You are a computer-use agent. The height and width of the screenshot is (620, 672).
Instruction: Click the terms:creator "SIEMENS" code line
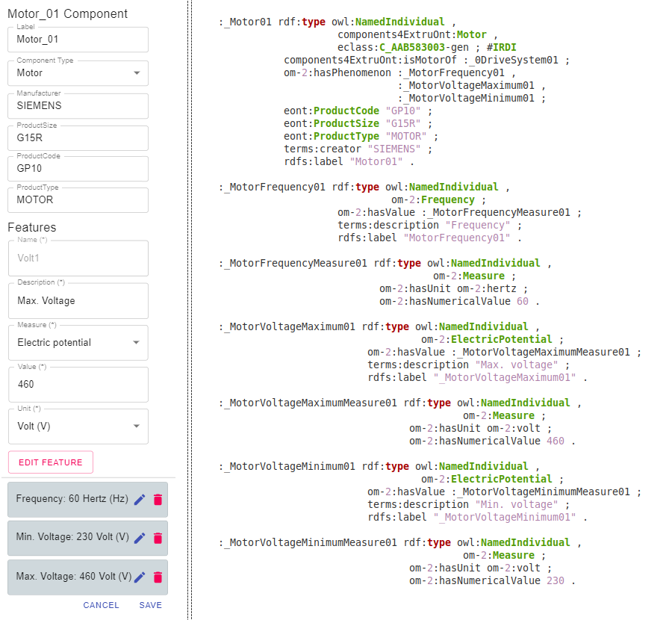[358, 149]
